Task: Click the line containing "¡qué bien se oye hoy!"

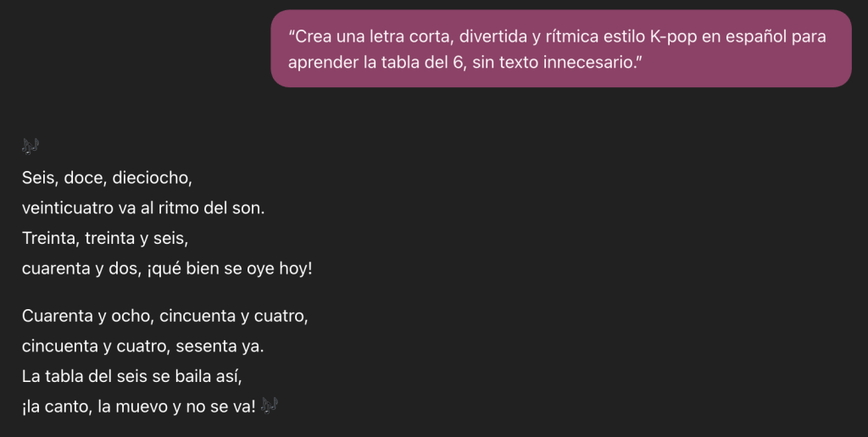Action: point(173,268)
